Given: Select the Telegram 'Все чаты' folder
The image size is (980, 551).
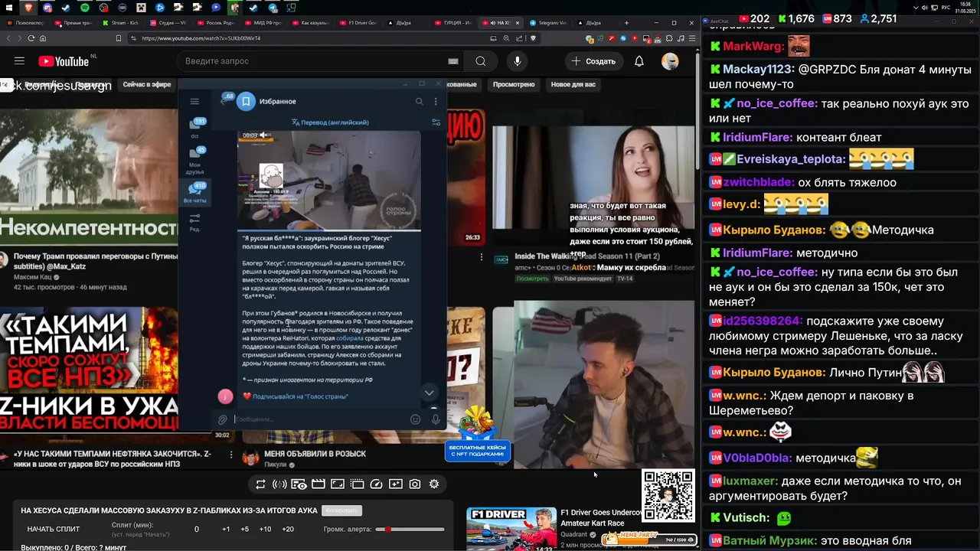Looking at the screenshot, I should tap(195, 192).
